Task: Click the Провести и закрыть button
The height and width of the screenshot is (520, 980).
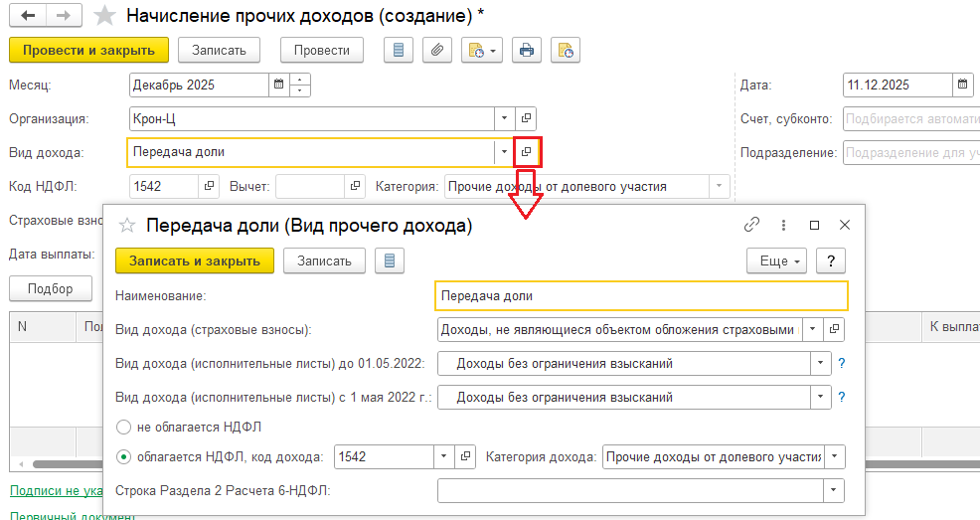Action: coord(88,50)
